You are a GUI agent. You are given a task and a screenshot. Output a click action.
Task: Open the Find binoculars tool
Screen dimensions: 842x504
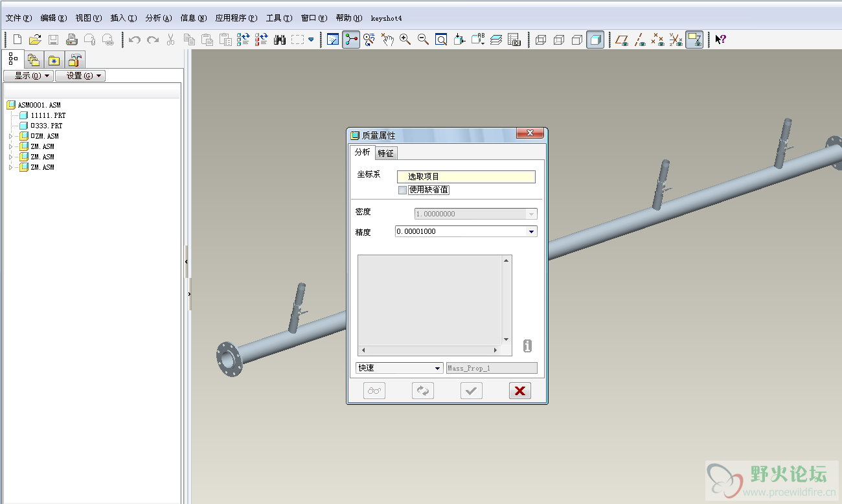[x=280, y=40]
